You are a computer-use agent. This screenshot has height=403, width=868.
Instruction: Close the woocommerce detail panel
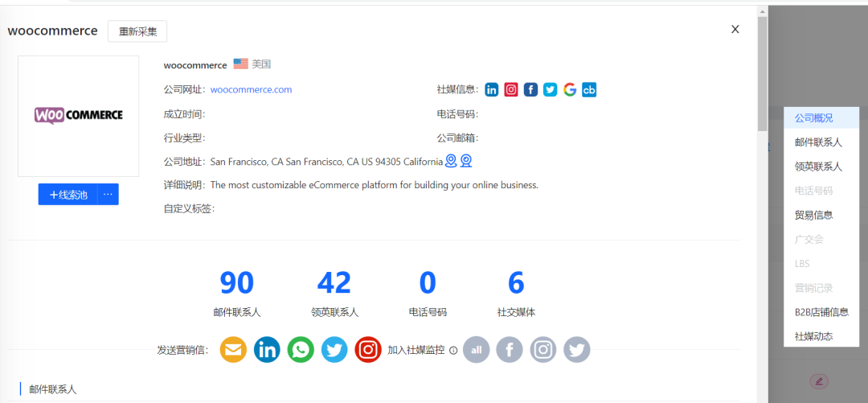tap(735, 30)
